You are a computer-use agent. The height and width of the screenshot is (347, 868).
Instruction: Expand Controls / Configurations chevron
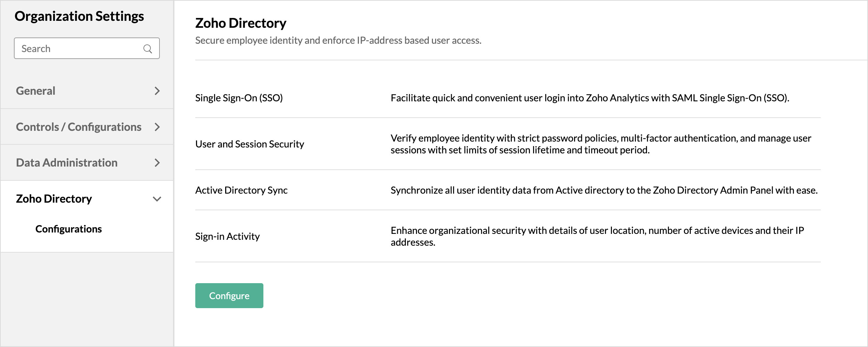tap(157, 127)
